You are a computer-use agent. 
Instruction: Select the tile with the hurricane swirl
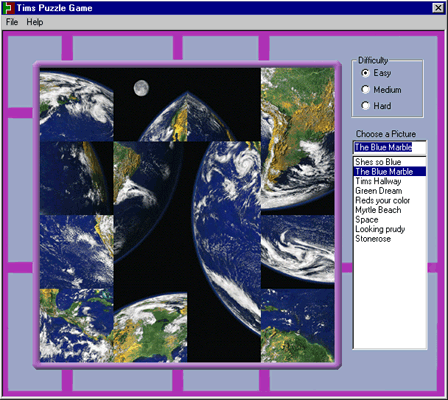pyautogui.click(x=224, y=178)
